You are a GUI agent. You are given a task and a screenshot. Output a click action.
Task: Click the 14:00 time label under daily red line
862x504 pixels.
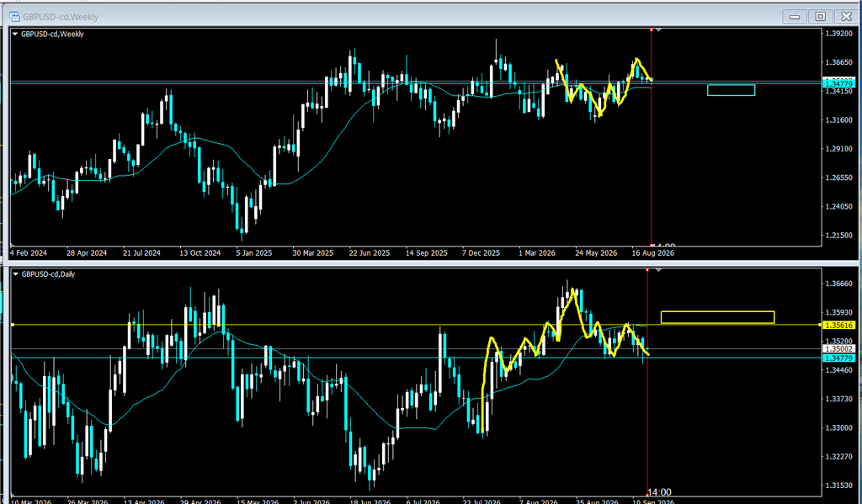click(x=659, y=492)
